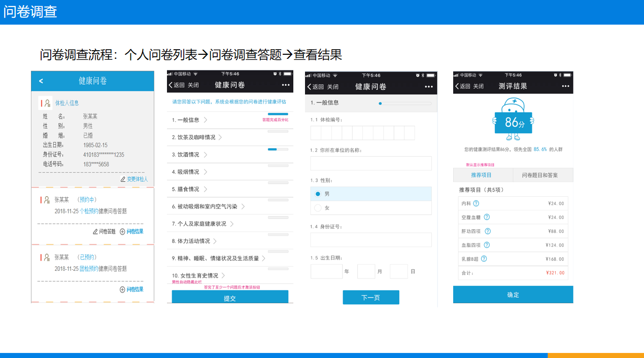This screenshot has width=644, height=358.
Task: Open the three-dot menu on questionnaire list screen
Action: [x=286, y=85]
